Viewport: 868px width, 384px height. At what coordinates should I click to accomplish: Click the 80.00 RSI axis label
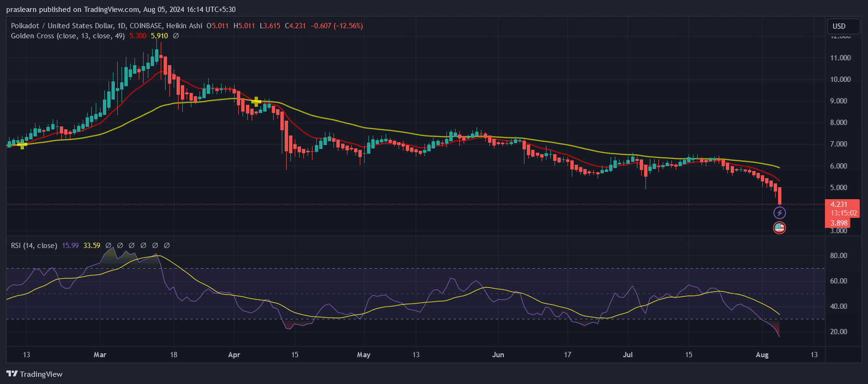838,256
